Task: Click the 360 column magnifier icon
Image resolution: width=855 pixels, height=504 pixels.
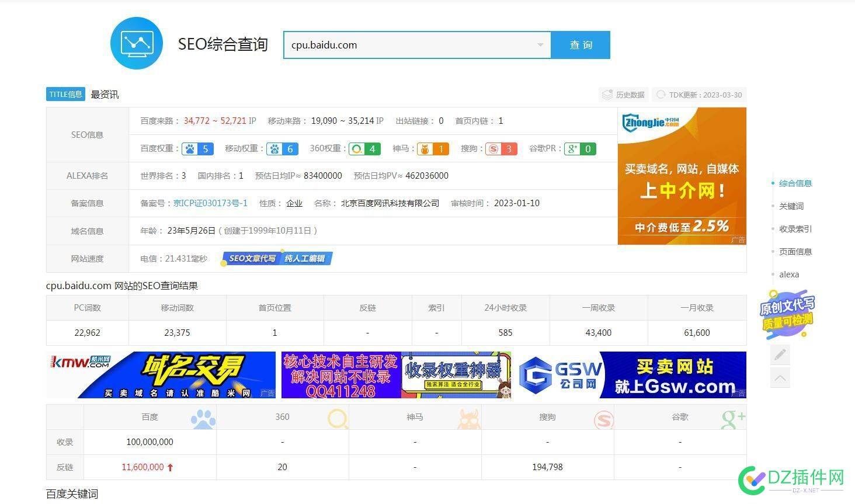Action: pyautogui.click(x=338, y=419)
